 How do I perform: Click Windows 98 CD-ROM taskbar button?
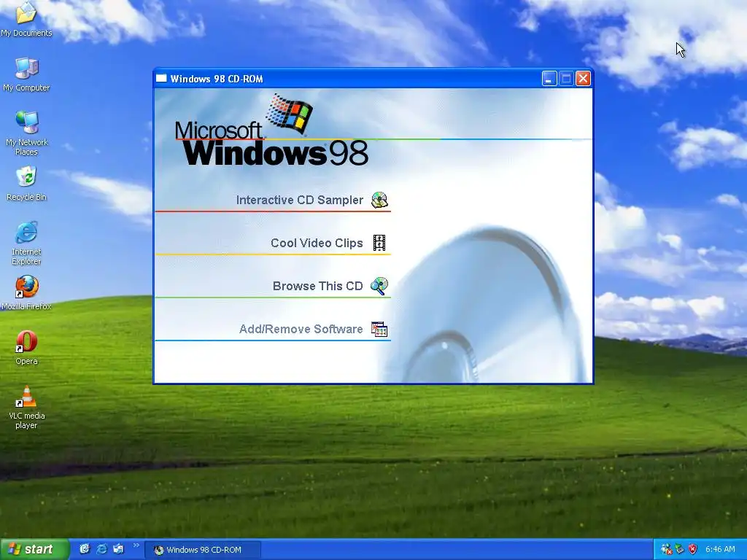click(x=203, y=550)
